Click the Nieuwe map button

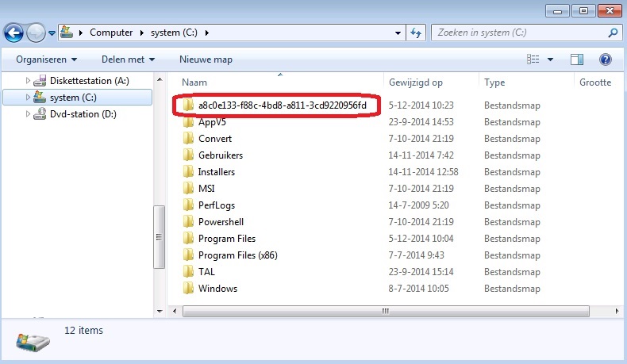pyautogui.click(x=206, y=59)
